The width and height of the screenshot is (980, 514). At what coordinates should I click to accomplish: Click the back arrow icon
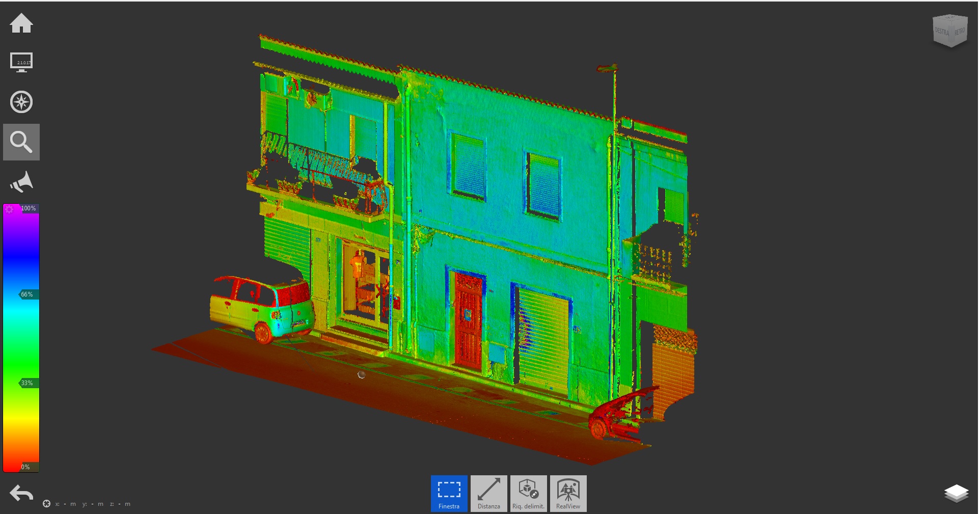(x=21, y=493)
